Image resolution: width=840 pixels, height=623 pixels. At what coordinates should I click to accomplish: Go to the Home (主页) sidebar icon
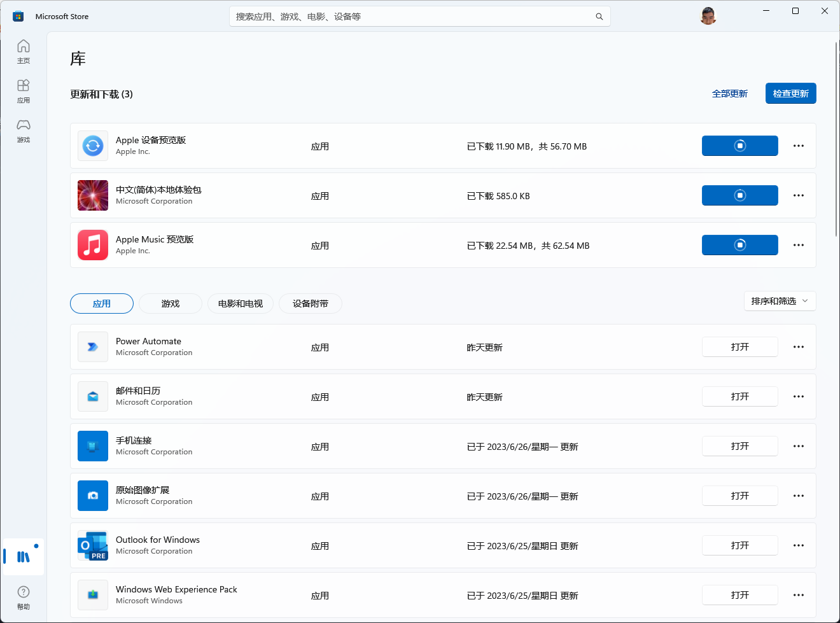point(24,51)
